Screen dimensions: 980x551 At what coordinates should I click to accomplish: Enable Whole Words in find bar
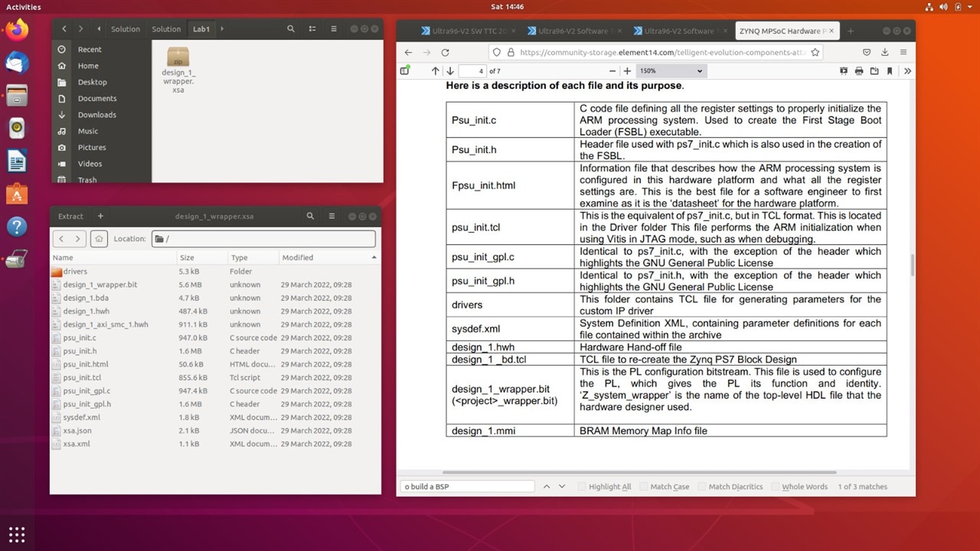click(800, 487)
